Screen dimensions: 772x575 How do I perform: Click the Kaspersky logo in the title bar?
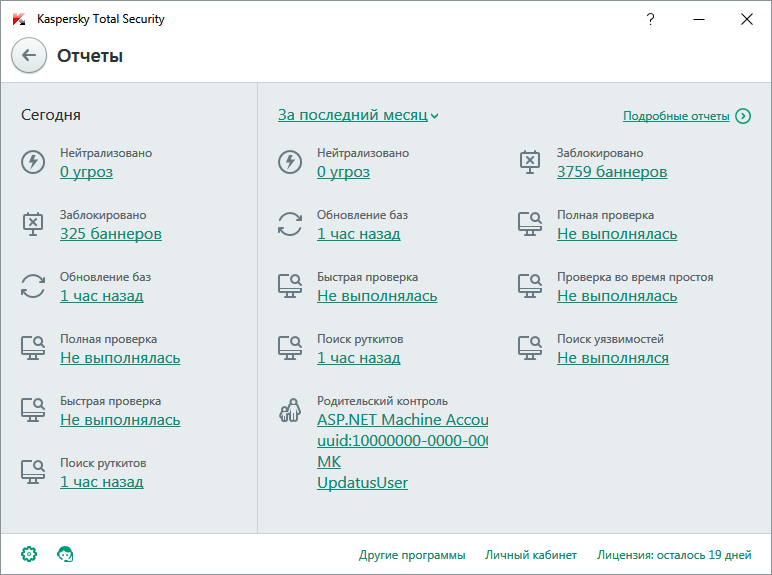[x=19, y=19]
